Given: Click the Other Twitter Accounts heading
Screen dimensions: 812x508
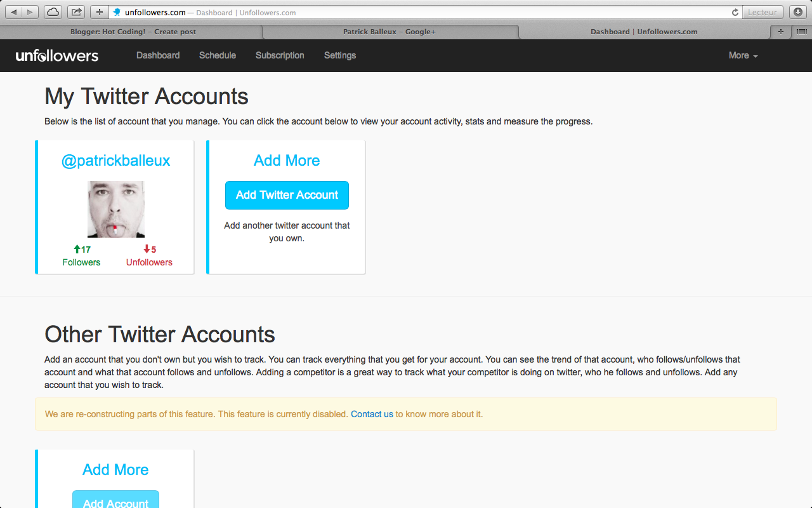Looking at the screenshot, I should [160, 335].
